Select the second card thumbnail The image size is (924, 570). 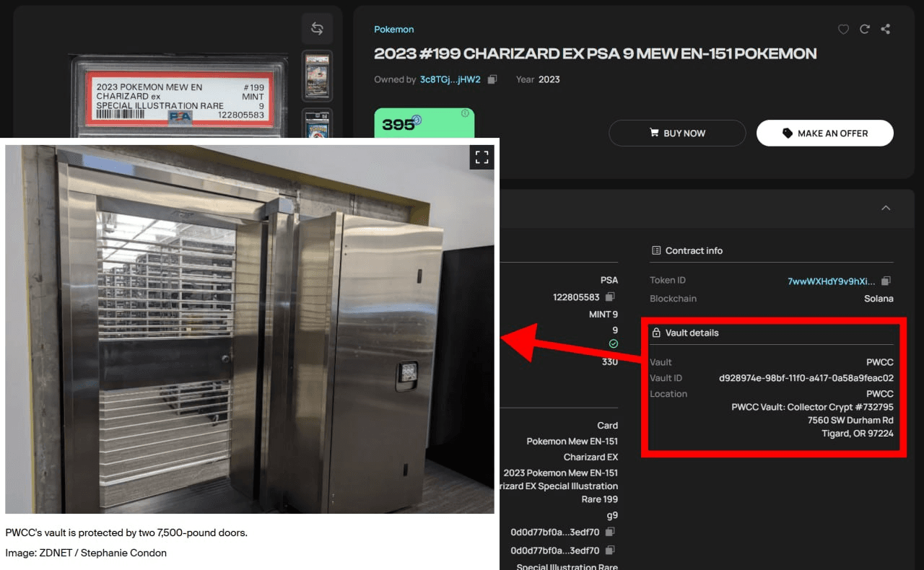coord(317,123)
